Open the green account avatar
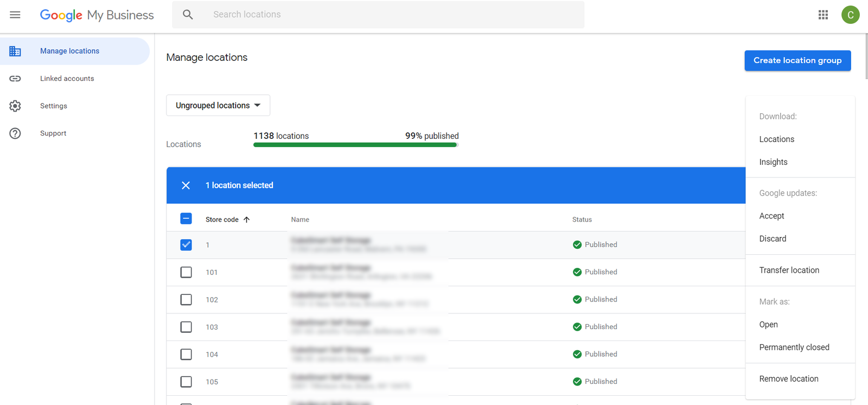The image size is (868, 405). [850, 15]
